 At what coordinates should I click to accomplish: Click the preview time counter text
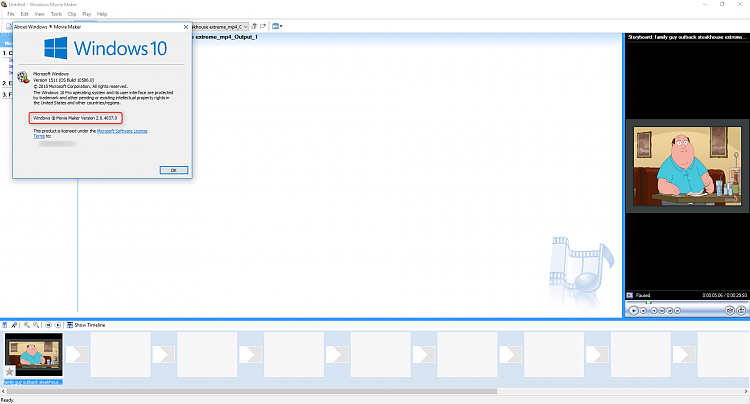(725, 295)
